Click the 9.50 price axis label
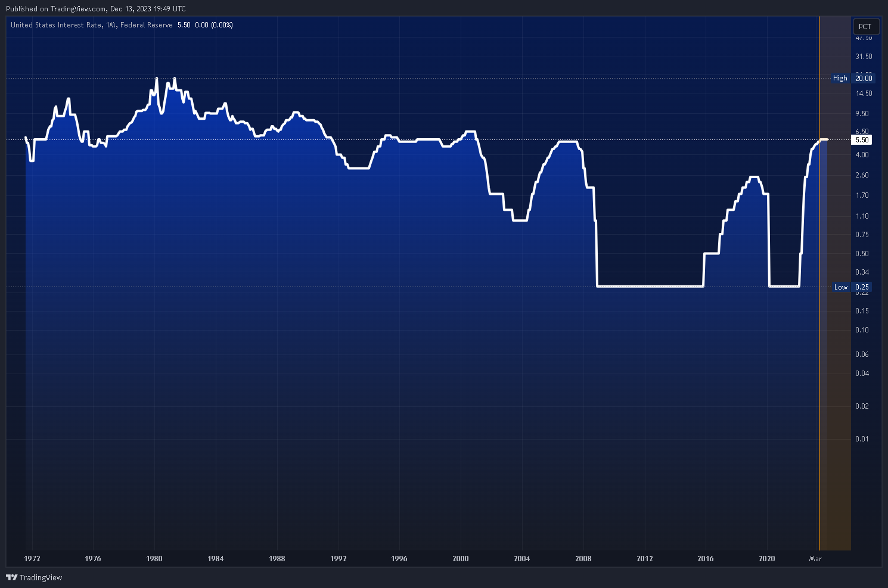Viewport: 888px width, 588px height. coord(862,114)
